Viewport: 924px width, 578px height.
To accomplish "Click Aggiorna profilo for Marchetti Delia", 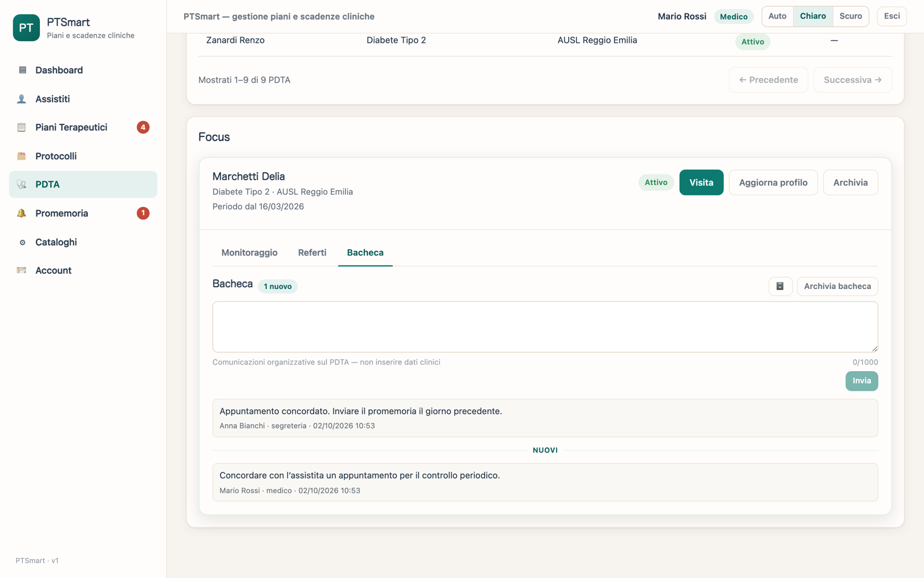I will coord(773,183).
